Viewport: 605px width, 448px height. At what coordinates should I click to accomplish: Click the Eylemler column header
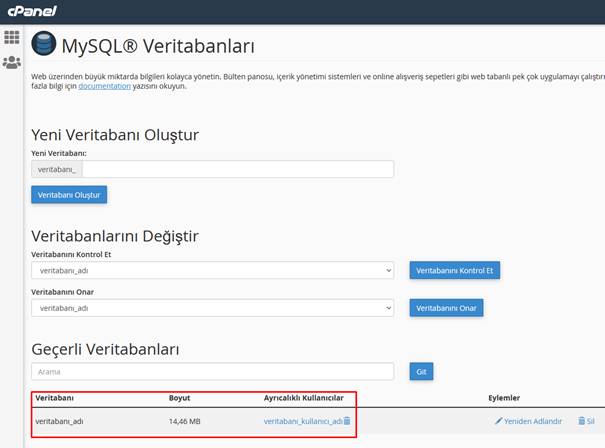504,398
